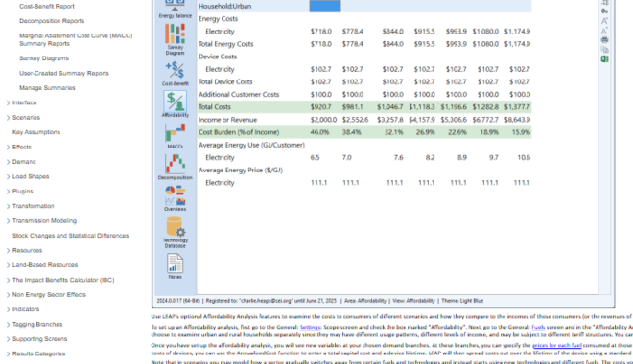Open The Impact Benefits Calculator (IBC) topic
This screenshot has height=364, width=633.
63,280
